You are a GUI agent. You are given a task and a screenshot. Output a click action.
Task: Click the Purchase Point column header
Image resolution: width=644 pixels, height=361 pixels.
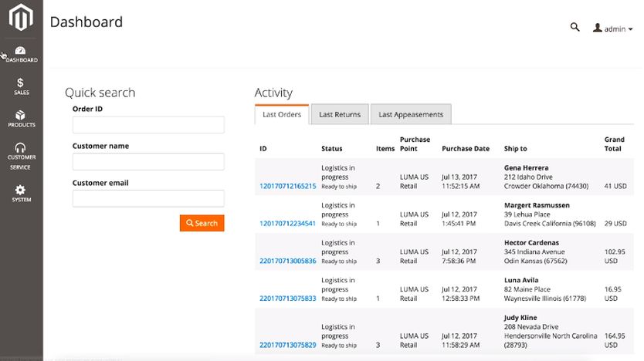[415, 144]
